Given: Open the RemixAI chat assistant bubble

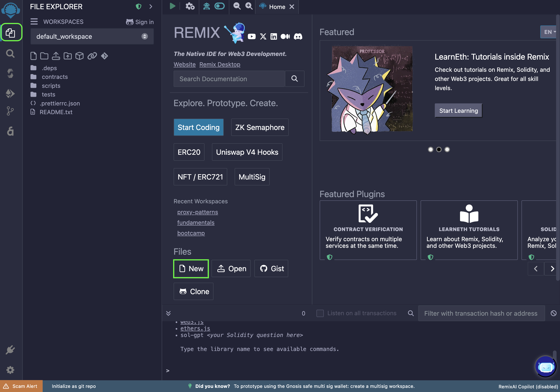Looking at the screenshot, I should (545, 366).
